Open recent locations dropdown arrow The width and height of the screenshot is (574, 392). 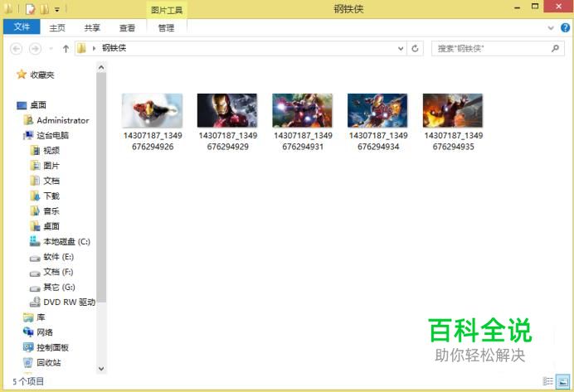click(x=51, y=49)
